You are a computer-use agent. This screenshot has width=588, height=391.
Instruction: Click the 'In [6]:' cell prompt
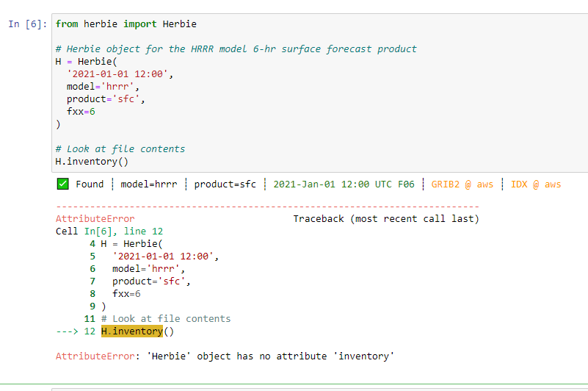[28, 24]
